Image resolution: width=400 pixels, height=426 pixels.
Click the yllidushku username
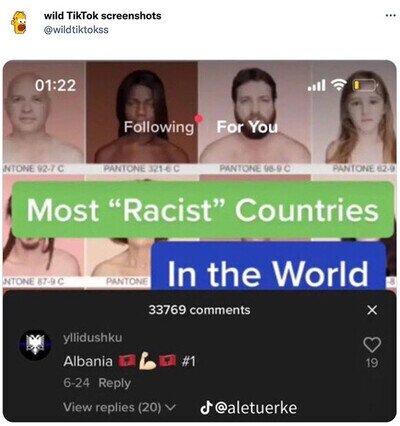[93, 338]
